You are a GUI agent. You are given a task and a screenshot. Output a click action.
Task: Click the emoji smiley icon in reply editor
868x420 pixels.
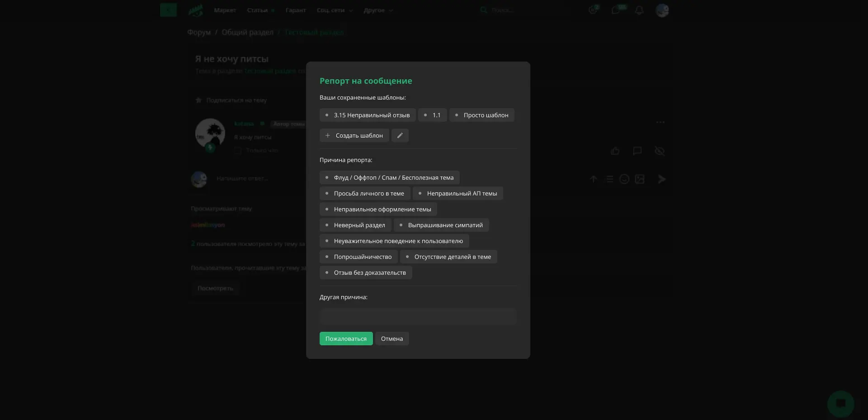pyautogui.click(x=624, y=179)
